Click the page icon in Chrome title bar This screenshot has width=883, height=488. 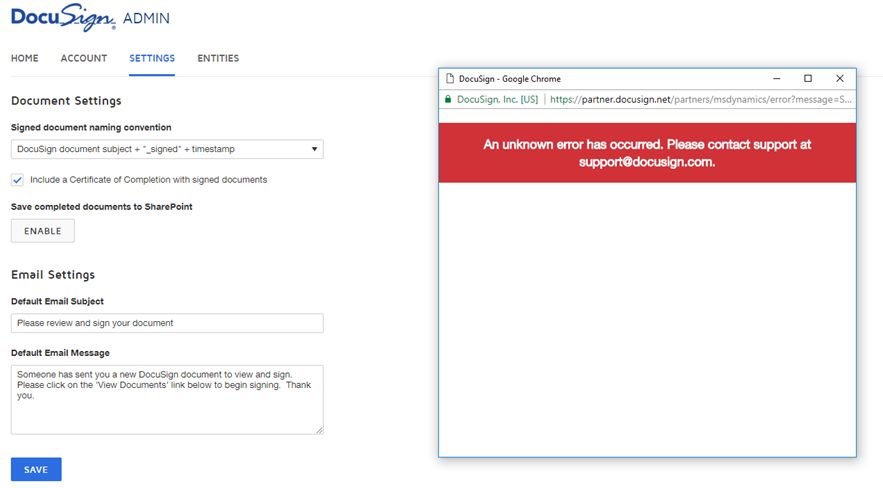tap(449, 79)
